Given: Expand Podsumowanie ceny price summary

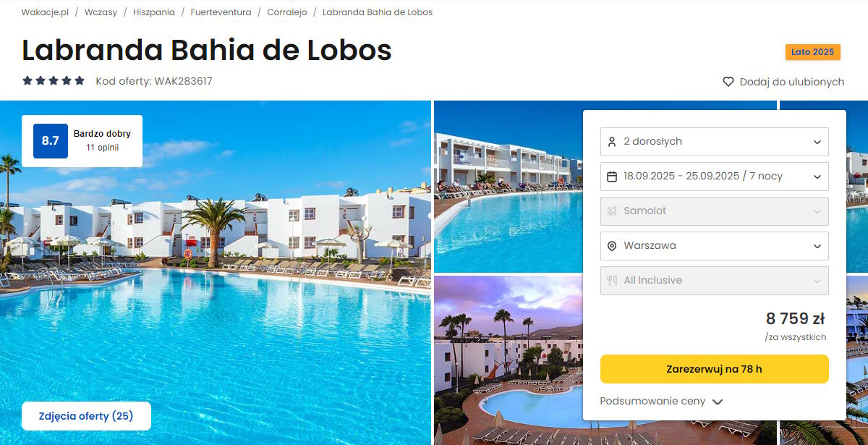Looking at the screenshot, I should tap(661, 402).
